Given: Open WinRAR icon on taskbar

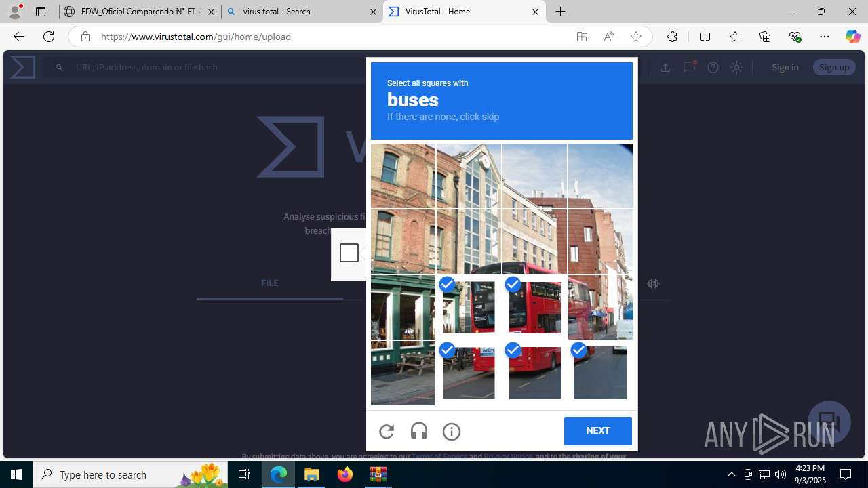Looking at the screenshot, I should [x=378, y=474].
